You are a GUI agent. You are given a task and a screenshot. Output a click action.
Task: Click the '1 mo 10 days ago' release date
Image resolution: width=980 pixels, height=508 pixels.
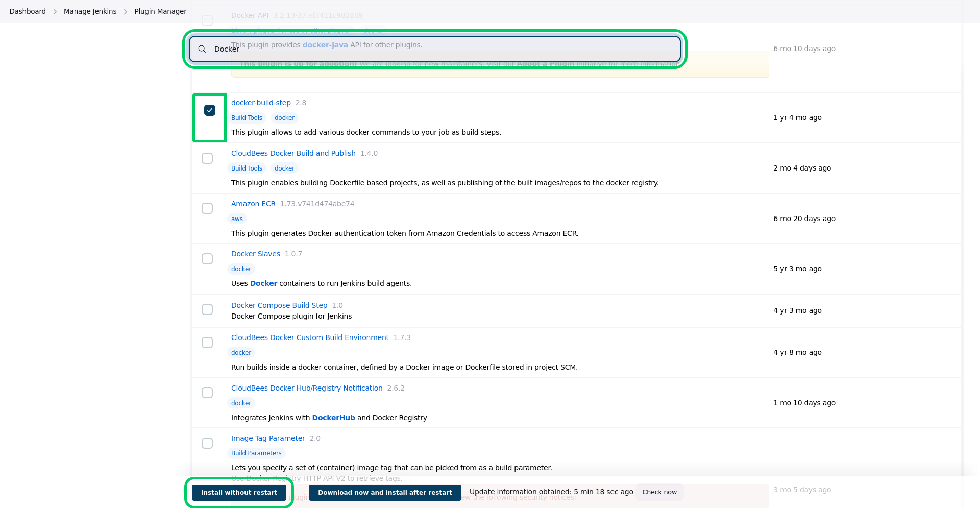804,403
